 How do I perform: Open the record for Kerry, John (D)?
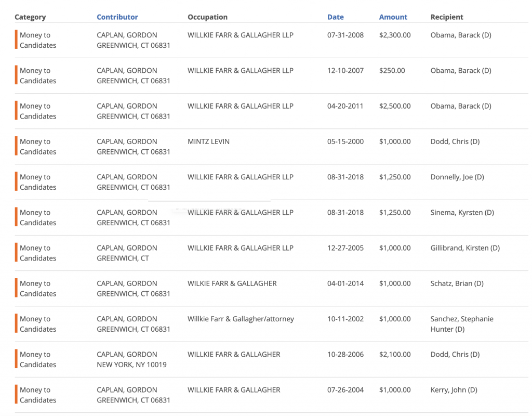(x=455, y=389)
